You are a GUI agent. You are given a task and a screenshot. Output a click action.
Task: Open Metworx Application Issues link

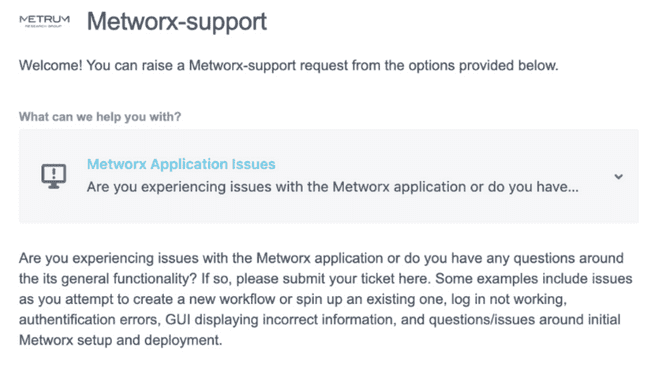click(181, 164)
